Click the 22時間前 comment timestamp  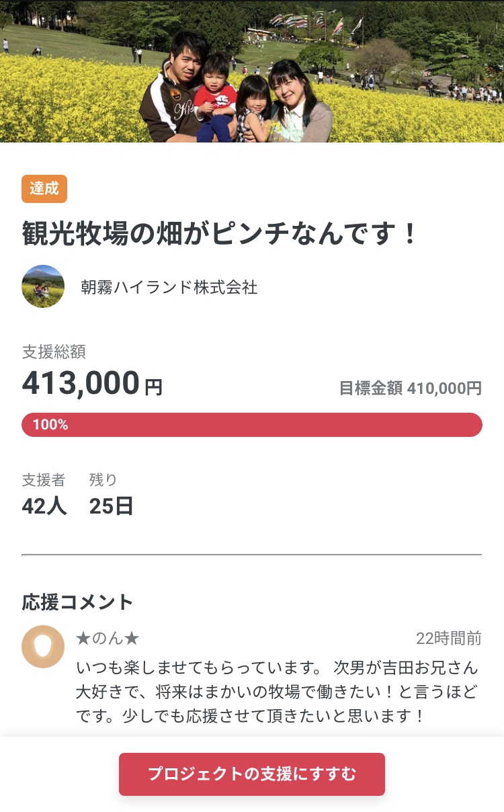point(448,639)
